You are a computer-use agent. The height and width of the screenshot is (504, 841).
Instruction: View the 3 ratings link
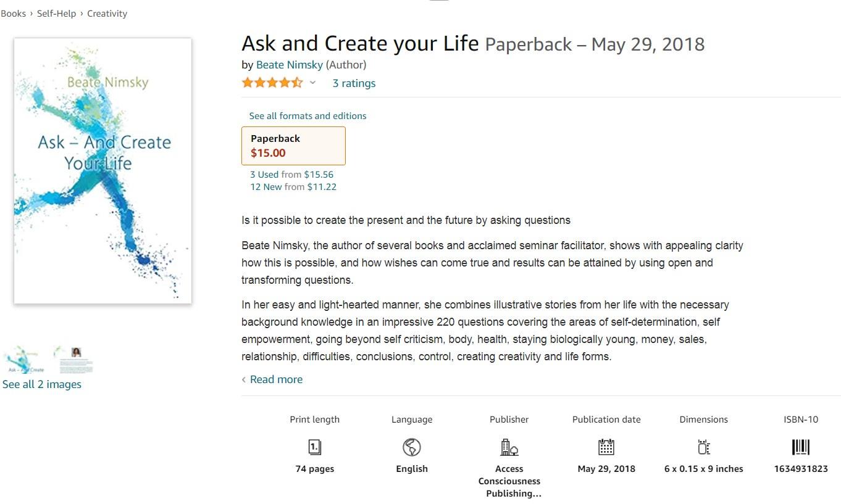tap(354, 83)
